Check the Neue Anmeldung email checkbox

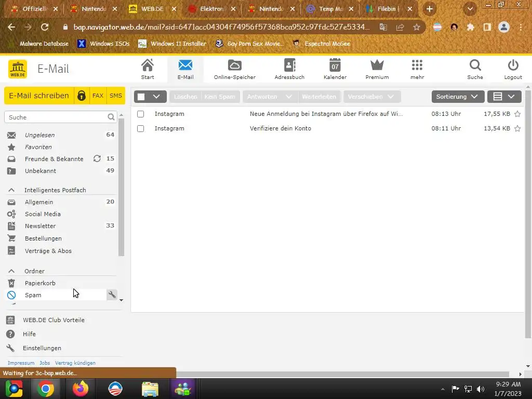pyautogui.click(x=140, y=114)
